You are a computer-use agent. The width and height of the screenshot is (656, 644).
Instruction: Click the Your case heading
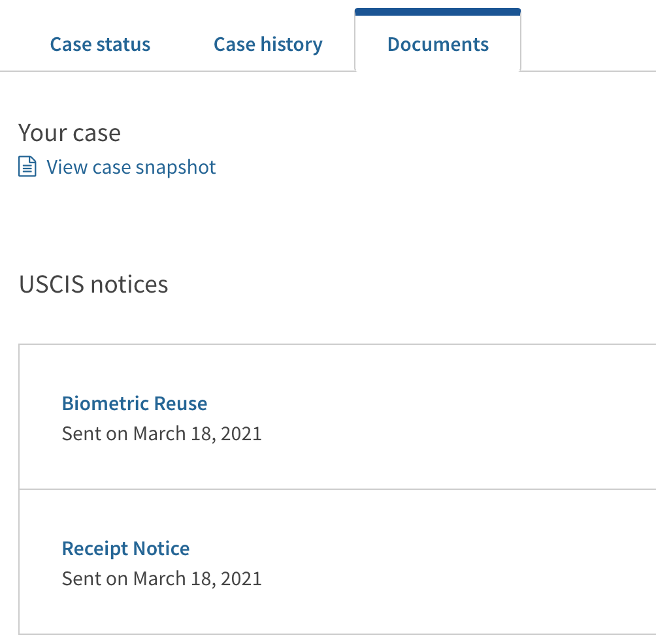click(x=69, y=133)
